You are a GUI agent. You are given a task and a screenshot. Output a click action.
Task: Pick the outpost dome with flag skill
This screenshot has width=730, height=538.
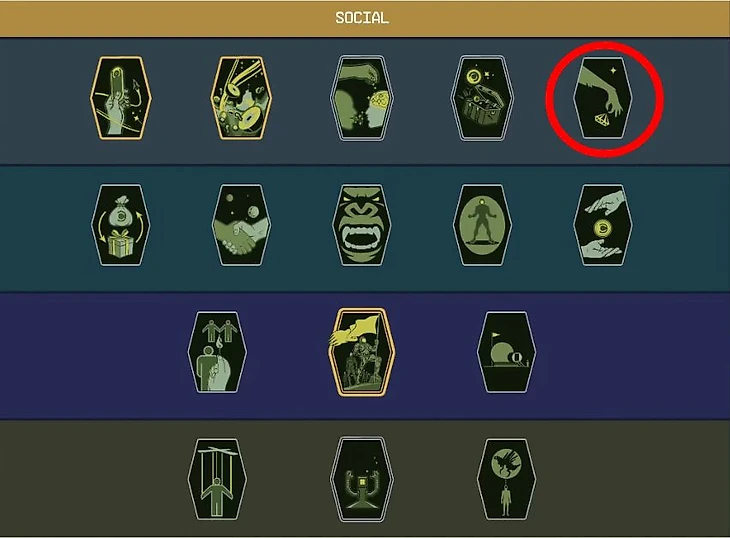point(507,352)
